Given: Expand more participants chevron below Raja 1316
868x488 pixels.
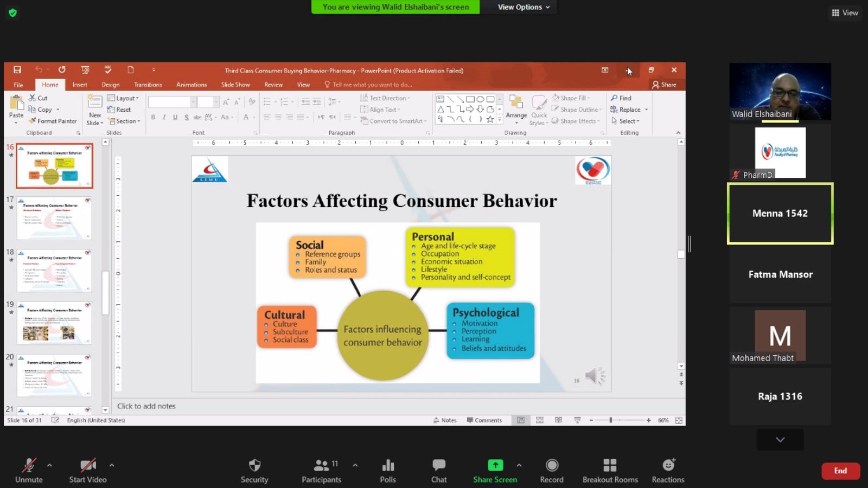Looking at the screenshot, I should 780,440.
